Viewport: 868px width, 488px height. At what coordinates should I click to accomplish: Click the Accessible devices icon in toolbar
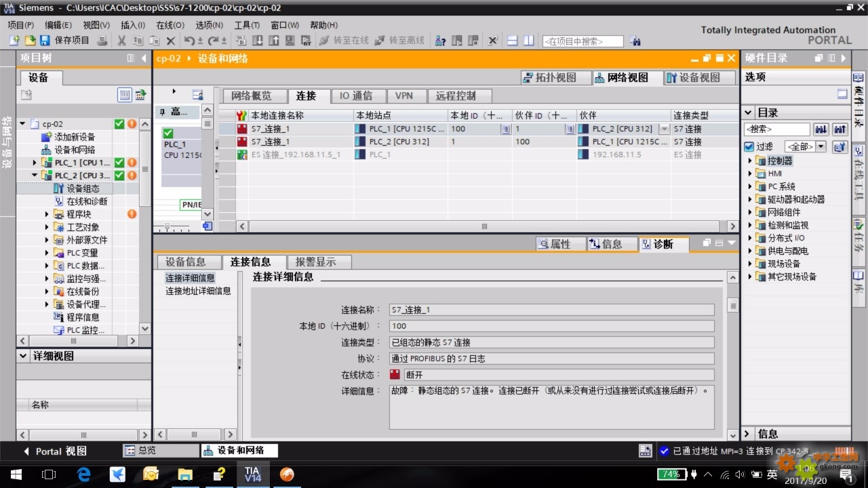[x=440, y=41]
